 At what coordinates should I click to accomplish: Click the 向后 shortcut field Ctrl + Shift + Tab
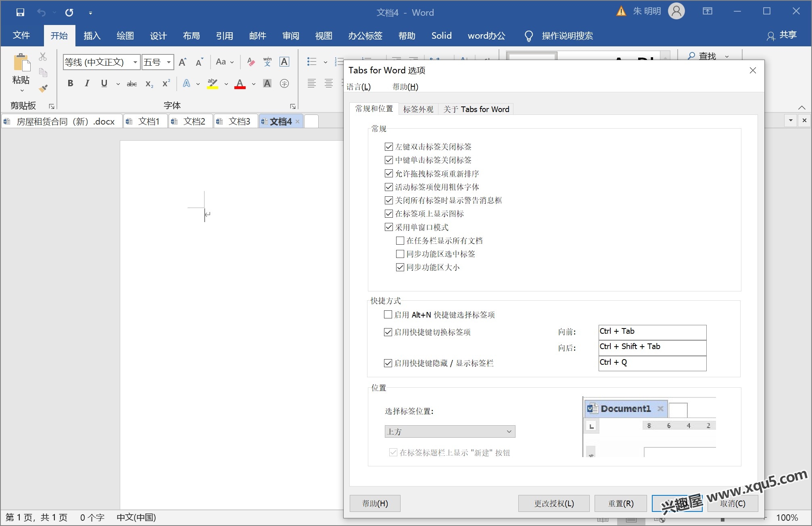tap(652, 348)
